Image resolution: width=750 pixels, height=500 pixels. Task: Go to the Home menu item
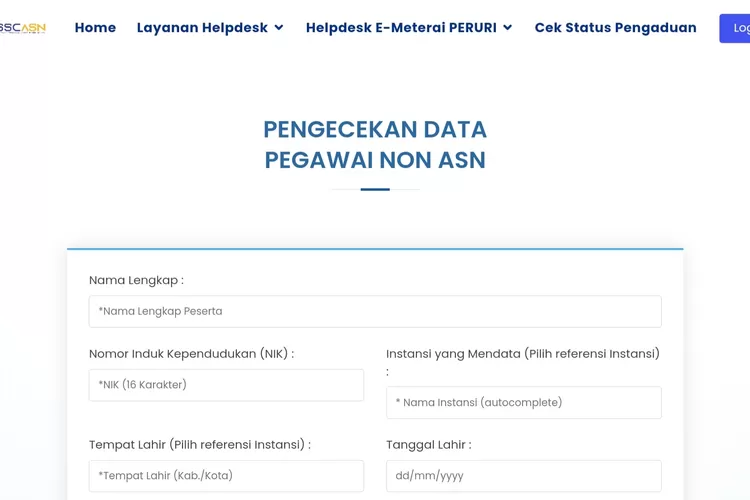[x=95, y=28]
